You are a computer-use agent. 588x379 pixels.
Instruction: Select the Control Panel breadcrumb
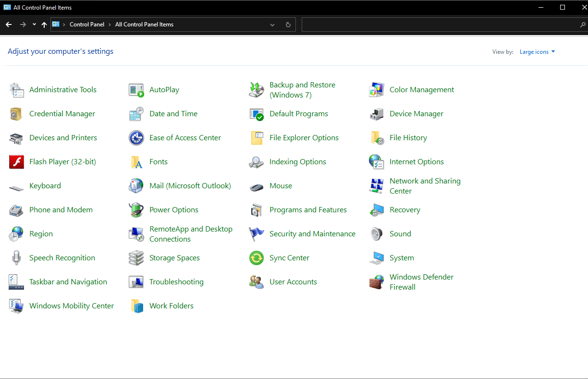click(x=87, y=24)
